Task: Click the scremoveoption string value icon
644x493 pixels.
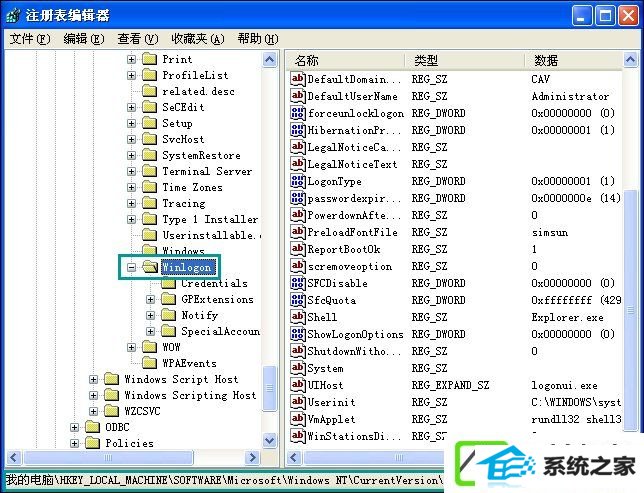Action: (298, 266)
